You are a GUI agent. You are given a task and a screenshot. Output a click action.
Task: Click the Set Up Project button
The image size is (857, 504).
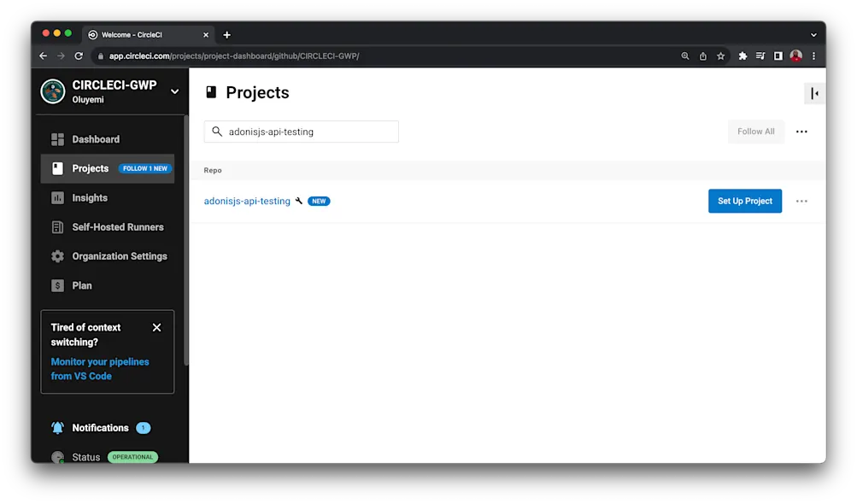(x=744, y=201)
